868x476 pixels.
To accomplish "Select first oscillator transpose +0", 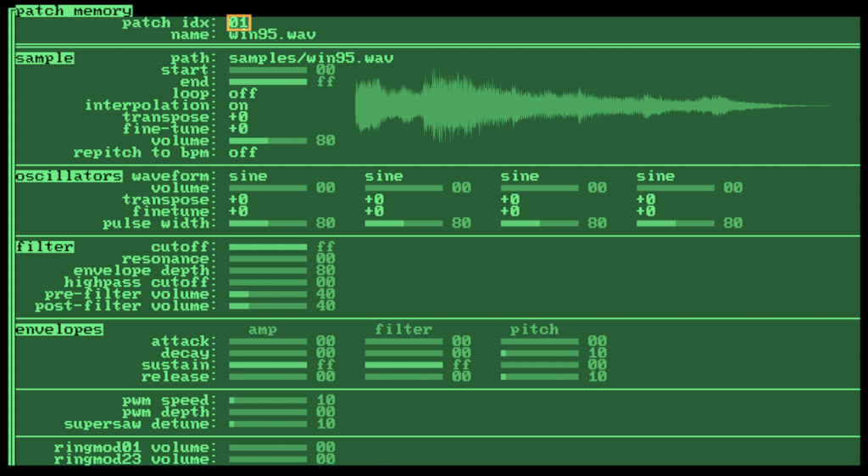I will point(238,199).
